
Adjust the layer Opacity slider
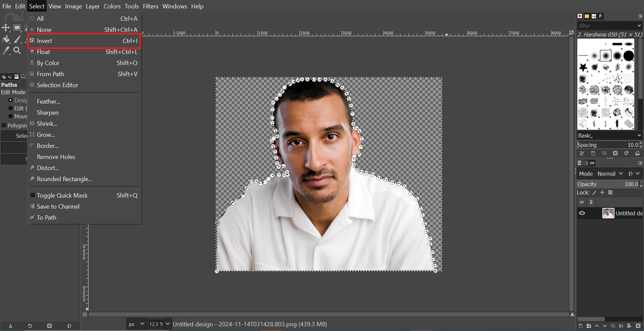(610, 184)
